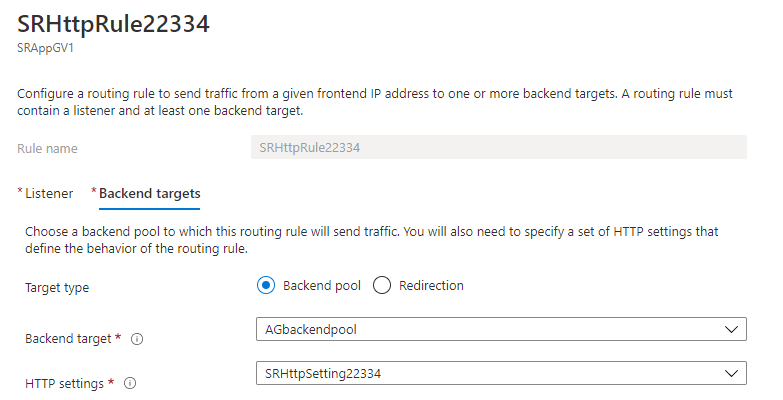Viewport: 783px width, 400px height.
Task: Select the Redirection radio button
Action: point(381,285)
